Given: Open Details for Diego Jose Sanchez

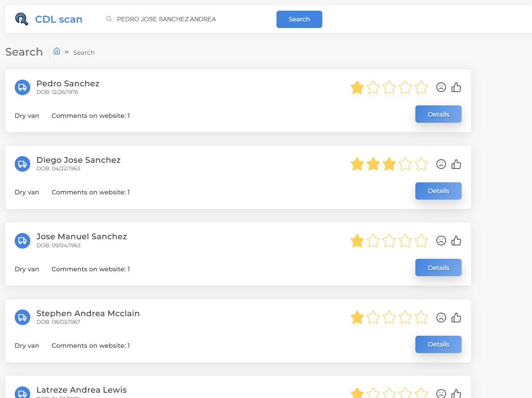Looking at the screenshot, I should click(x=439, y=191).
